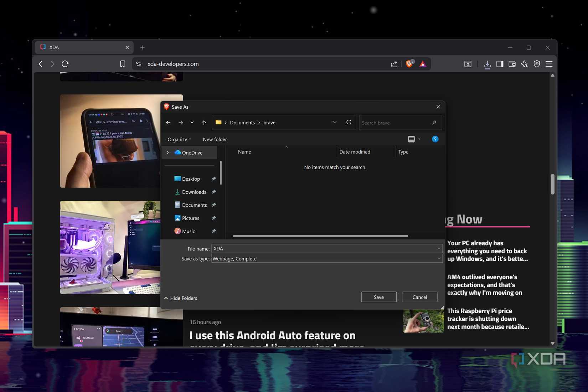Click the browser forward arrow

(x=53, y=64)
